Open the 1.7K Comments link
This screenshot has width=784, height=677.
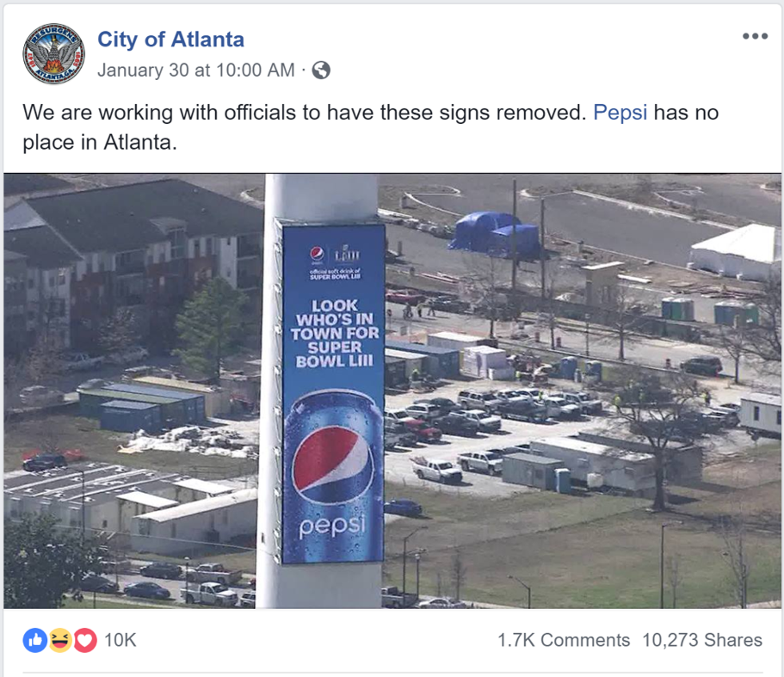coord(563,640)
